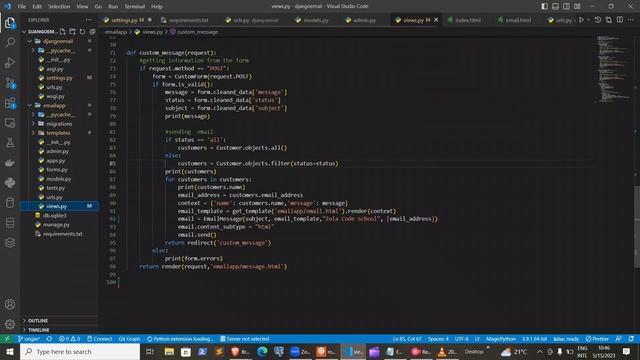Click Git Graph in status bar
640x360 pixels.
coord(129,339)
